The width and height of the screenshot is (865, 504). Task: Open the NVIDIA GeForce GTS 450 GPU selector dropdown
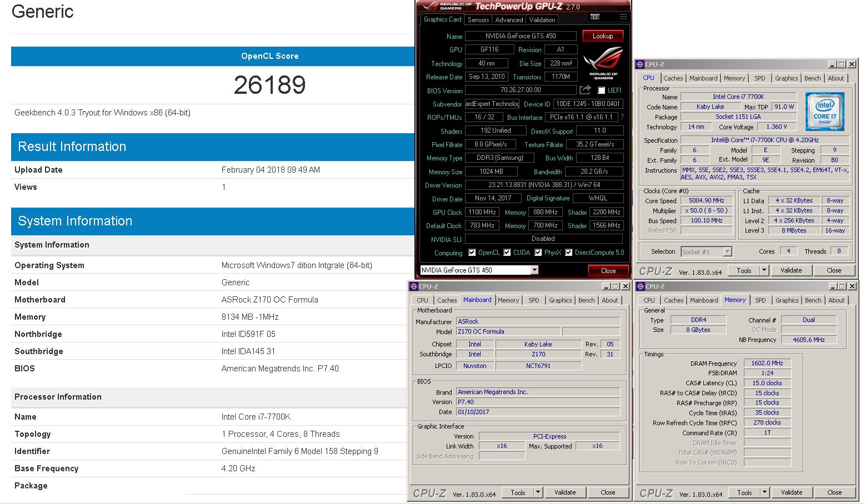pyautogui.click(x=534, y=270)
